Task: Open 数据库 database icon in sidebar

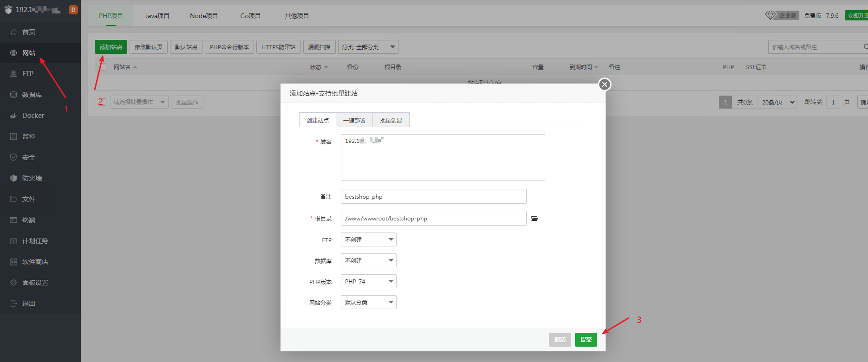Action: point(13,95)
